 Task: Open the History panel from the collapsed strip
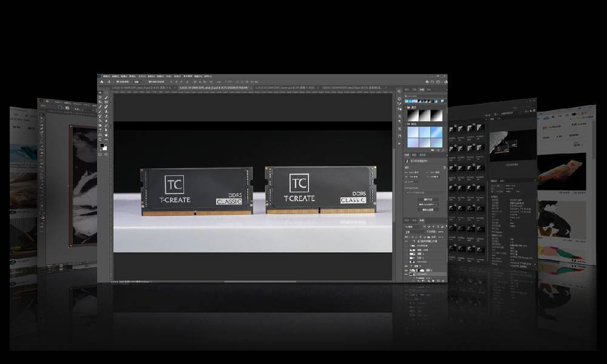pos(399,91)
